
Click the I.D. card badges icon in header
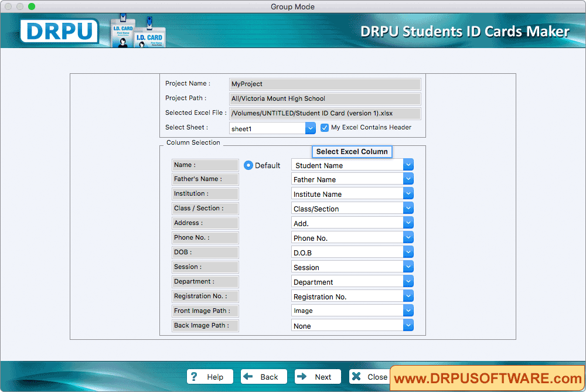(x=138, y=32)
